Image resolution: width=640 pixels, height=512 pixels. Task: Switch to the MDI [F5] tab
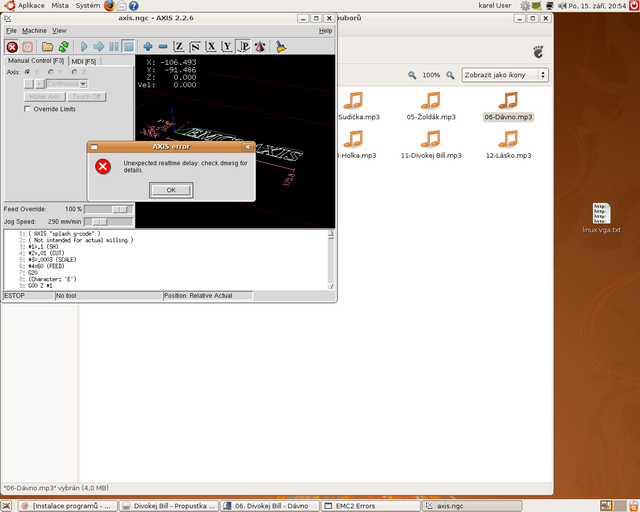click(x=84, y=61)
